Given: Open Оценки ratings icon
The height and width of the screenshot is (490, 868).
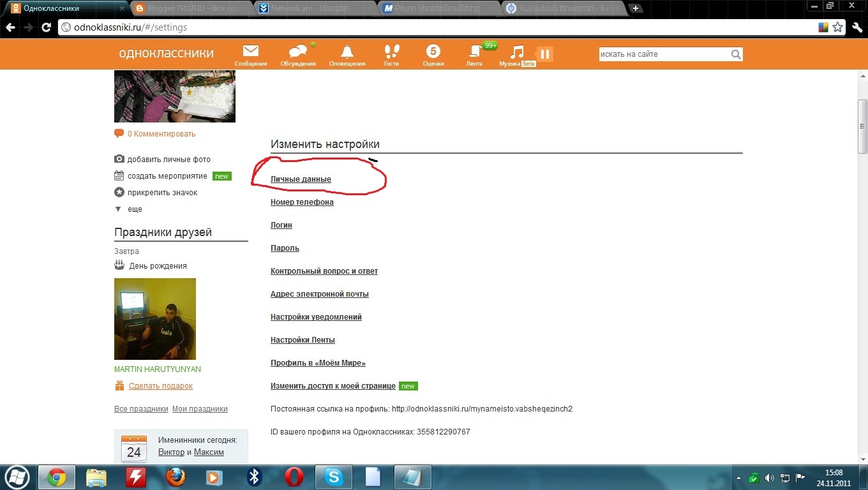Looking at the screenshot, I should tap(433, 51).
